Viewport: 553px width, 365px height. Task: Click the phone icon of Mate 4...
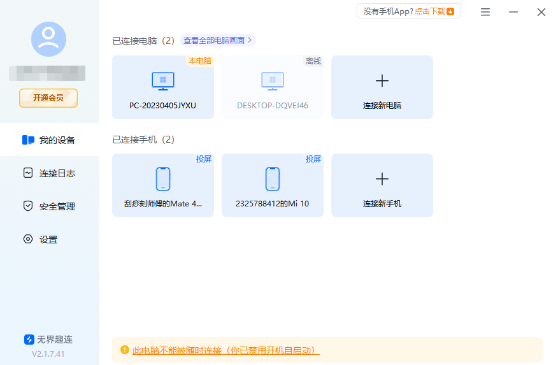pos(163,179)
